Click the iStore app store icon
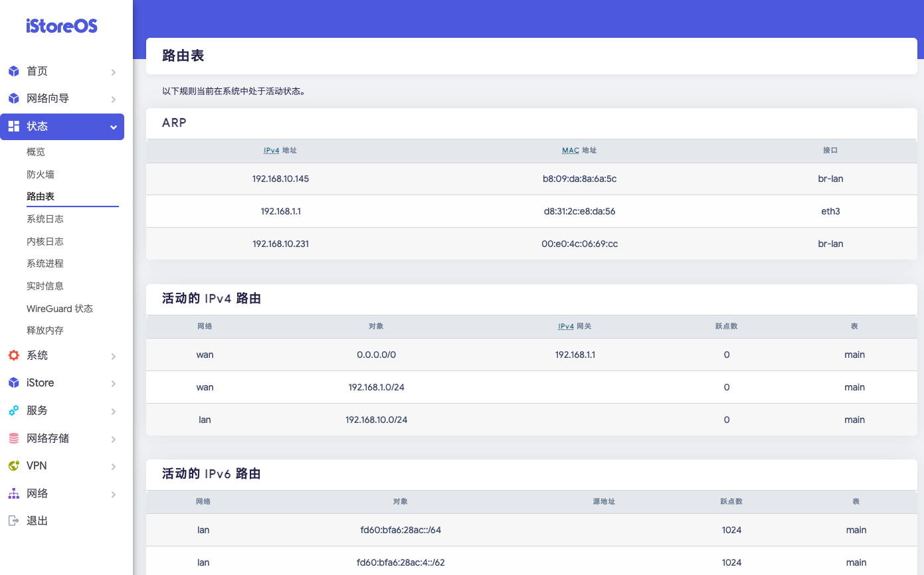Viewport: 924px width, 575px height. (x=13, y=382)
